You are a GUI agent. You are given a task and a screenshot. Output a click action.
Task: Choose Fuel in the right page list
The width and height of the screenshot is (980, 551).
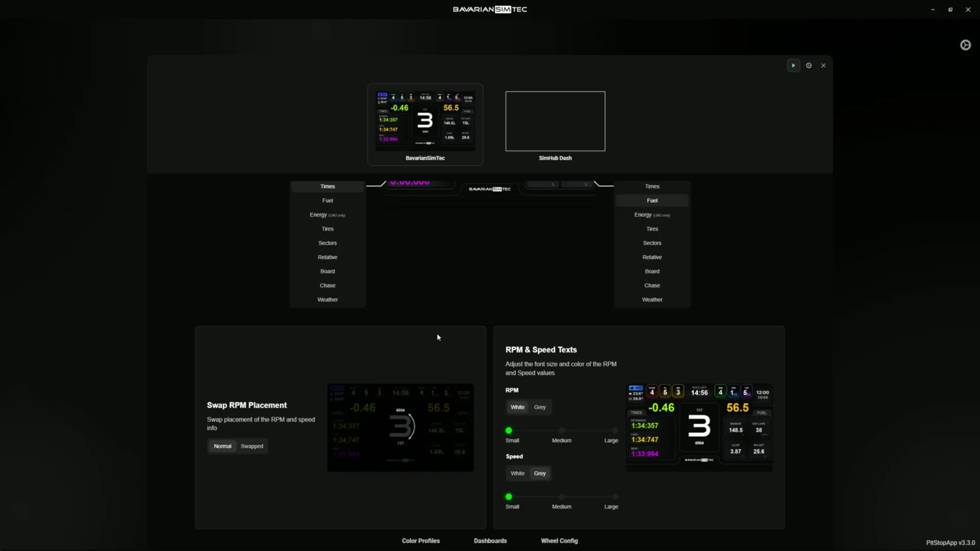(652, 201)
